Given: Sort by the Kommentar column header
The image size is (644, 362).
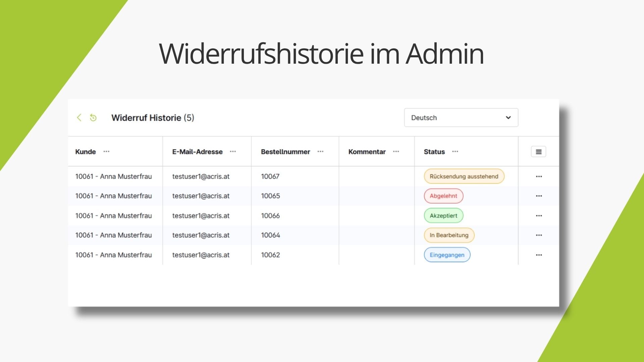Looking at the screenshot, I should [367, 152].
